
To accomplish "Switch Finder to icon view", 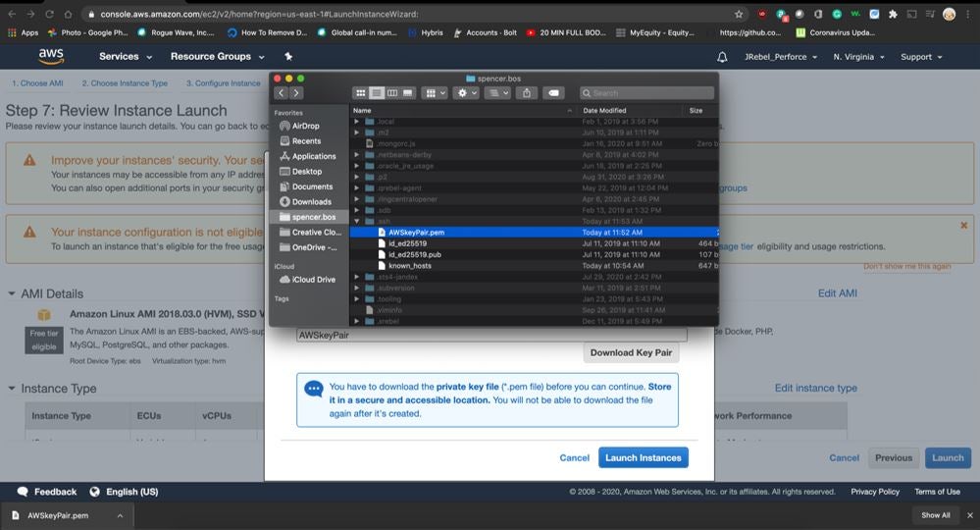I will (361, 93).
